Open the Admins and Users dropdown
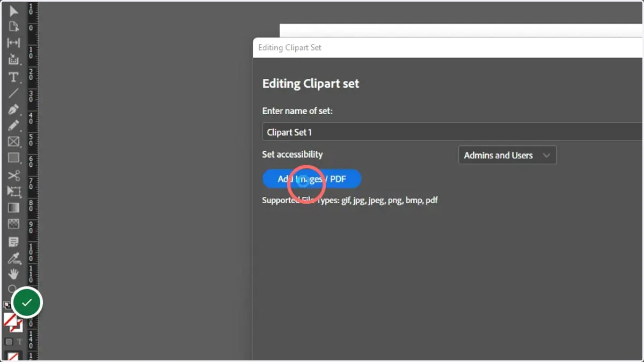Screen dimensions: 644x362 point(507,156)
